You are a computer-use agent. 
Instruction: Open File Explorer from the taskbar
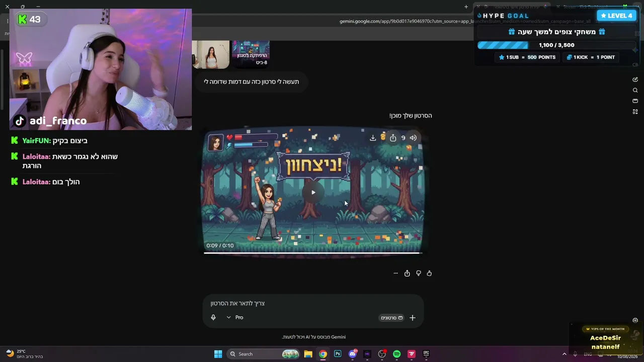[308, 354]
